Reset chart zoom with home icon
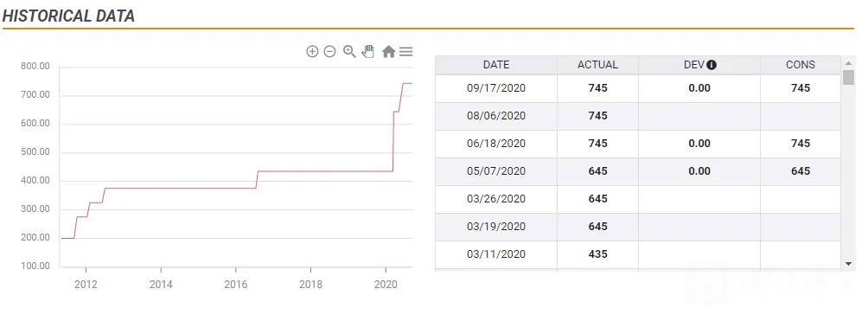Viewport: 868px width, 321px height. (388, 52)
